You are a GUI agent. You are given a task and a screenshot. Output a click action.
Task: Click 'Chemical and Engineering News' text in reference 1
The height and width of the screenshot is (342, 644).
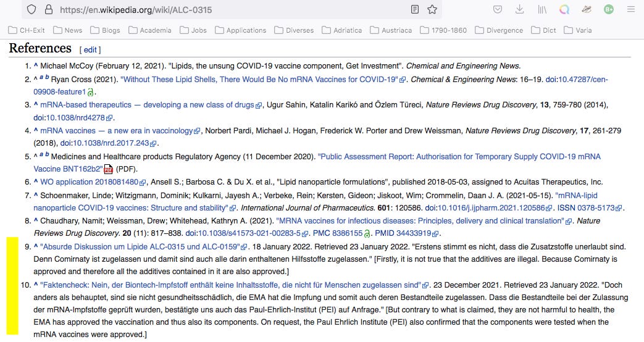pyautogui.click(x=463, y=65)
